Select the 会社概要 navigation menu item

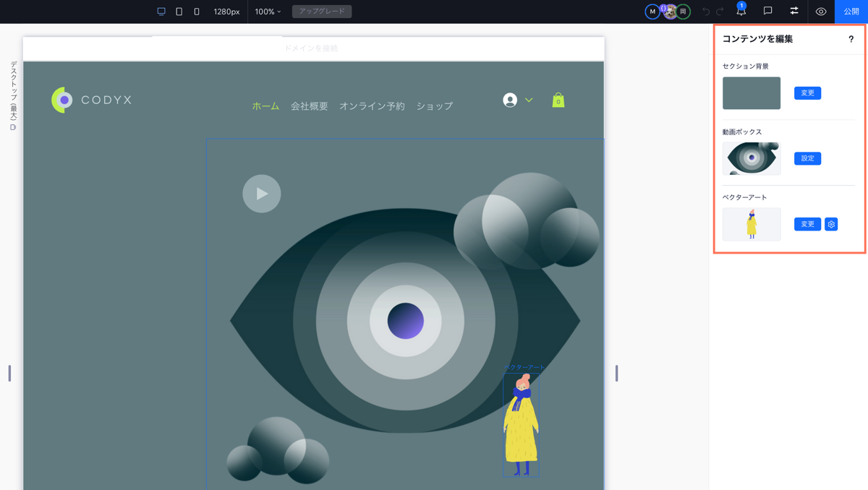(309, 106)
